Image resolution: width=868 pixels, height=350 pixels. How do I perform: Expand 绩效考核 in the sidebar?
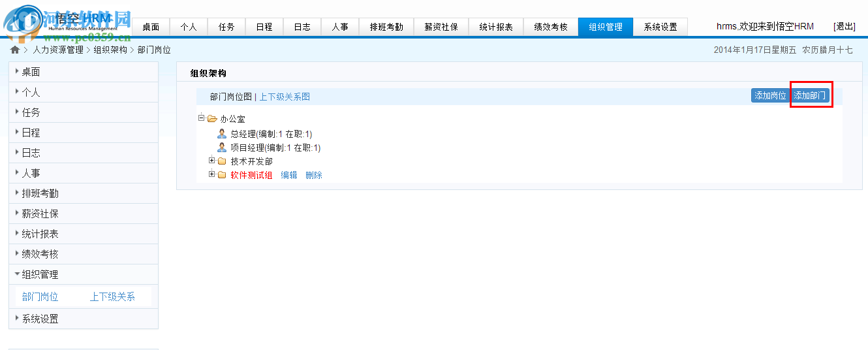point(84,254)
